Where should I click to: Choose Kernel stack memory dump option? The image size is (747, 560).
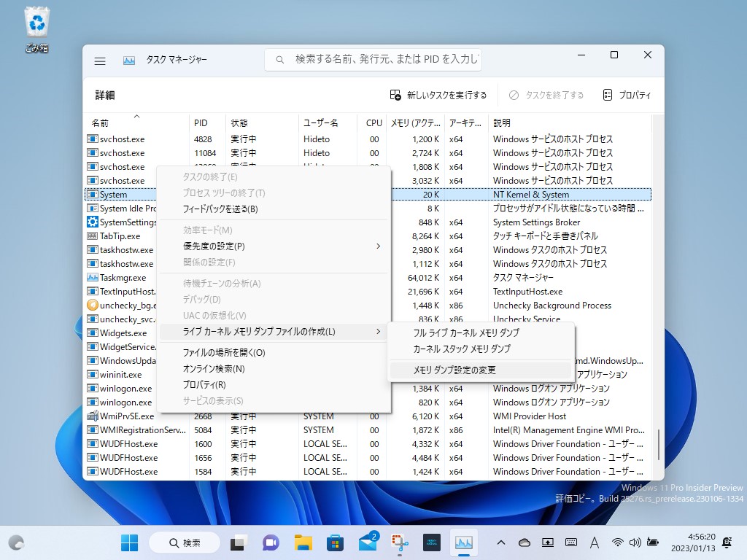tap(481, 349)
